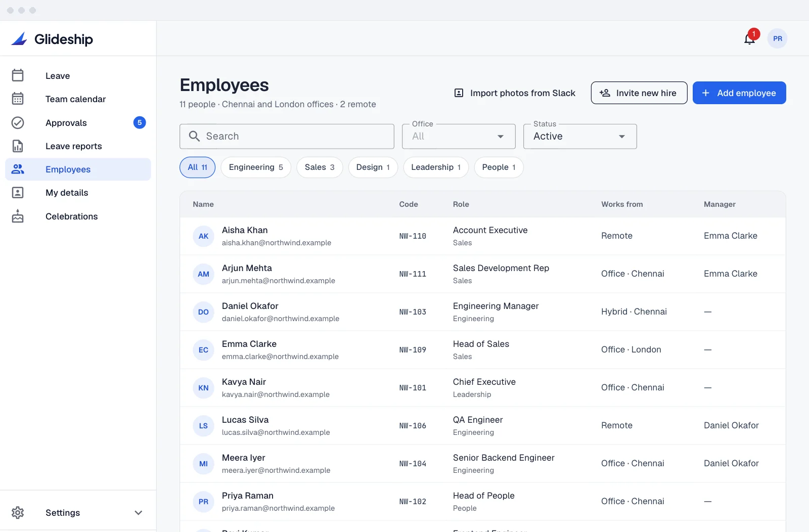This screenshot has width=809, height=532.
Task: Open Emma Clarke's employee name
Action: tap(249, 344)
